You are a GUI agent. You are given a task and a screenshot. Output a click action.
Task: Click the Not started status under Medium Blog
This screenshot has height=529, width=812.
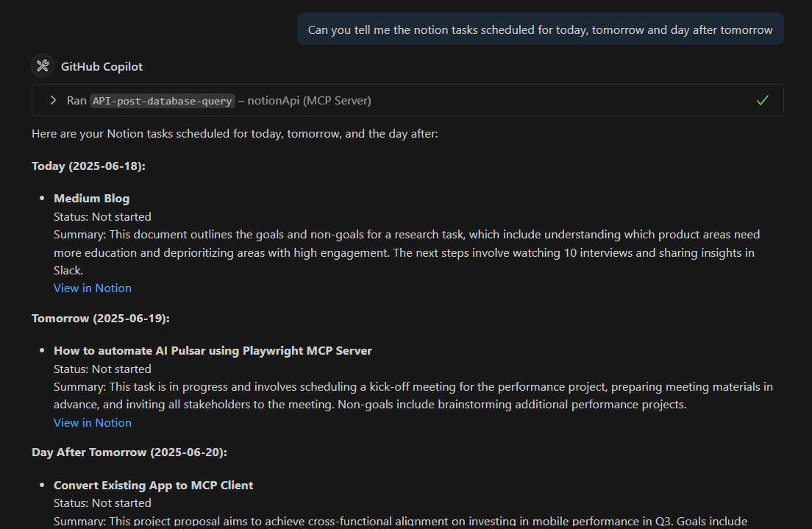pyautogui.click(x=102, y=216)
